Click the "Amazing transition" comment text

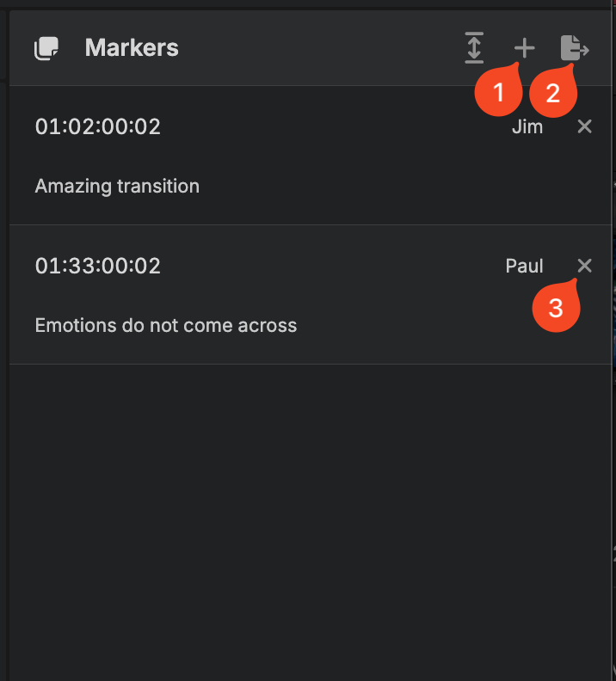point(117,186)
